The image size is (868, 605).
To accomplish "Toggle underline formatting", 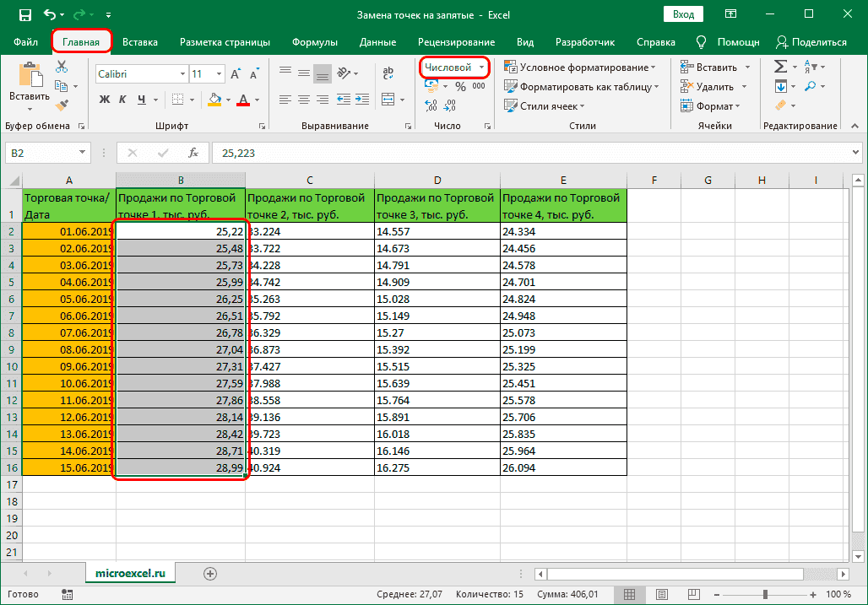I will (141, 100).
